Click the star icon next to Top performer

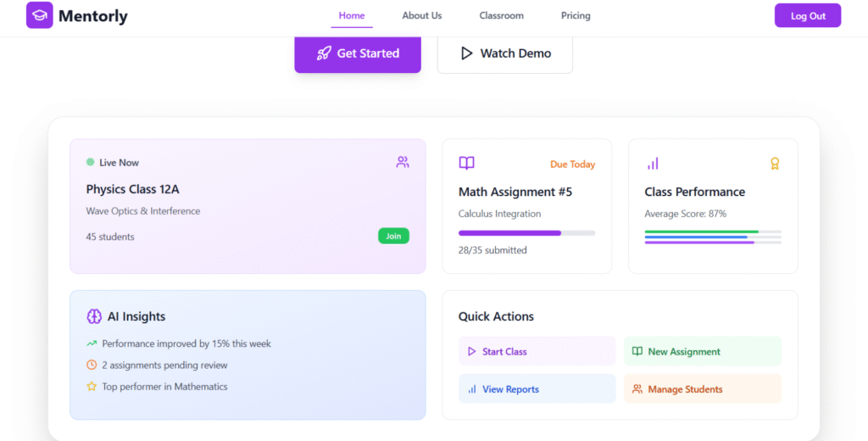[92, 387]
